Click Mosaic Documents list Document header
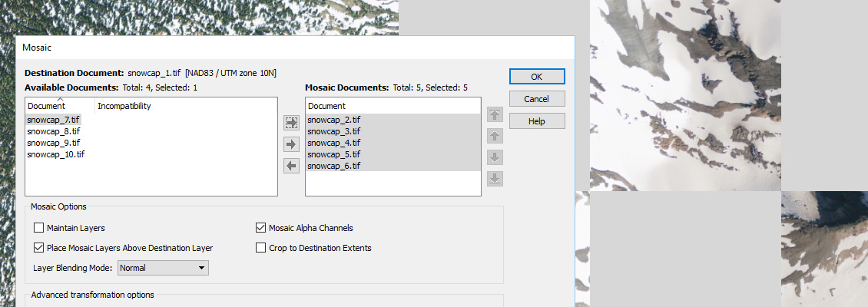The height and width of the screenshot is (307, 868). click(393, 106)
